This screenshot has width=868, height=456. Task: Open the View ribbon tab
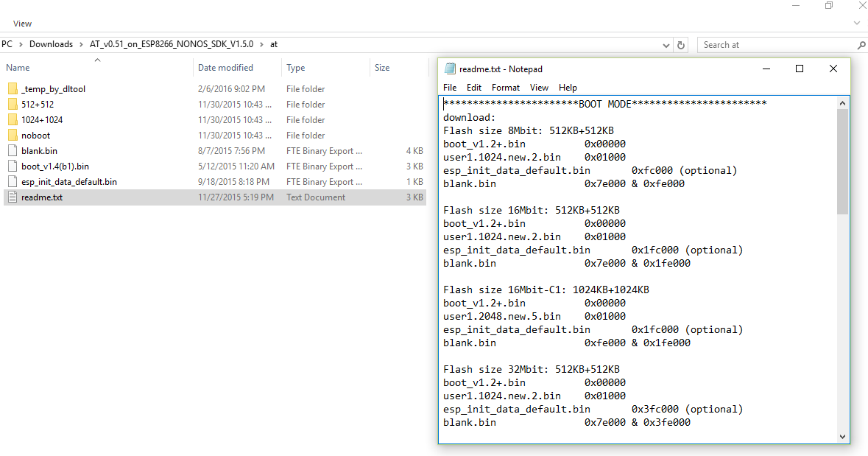tap(23, 24)
